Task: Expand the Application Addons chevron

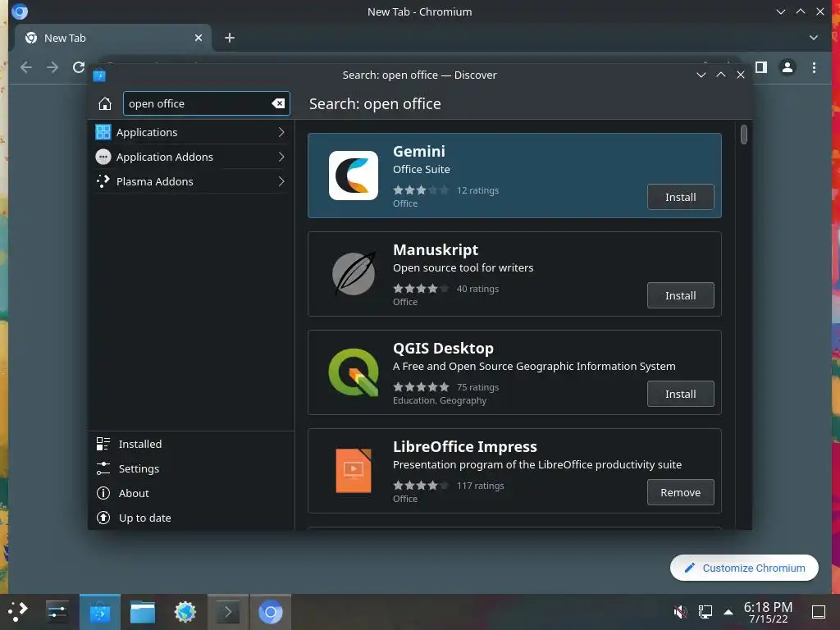Action: pos(281,157)
